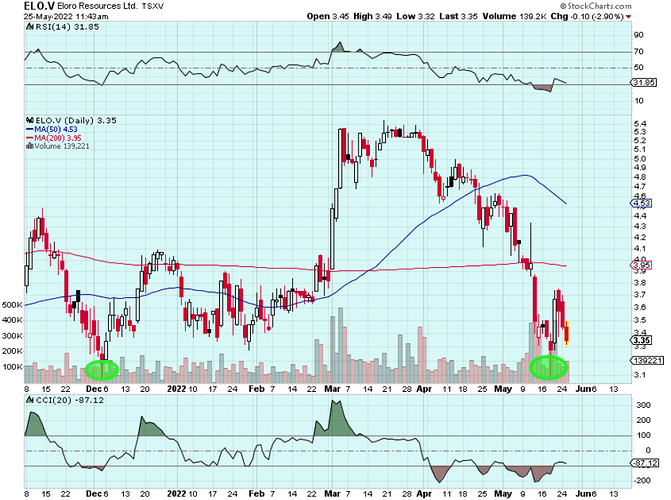Viewport: 671px width, 500px height.
Task: Click the 5.4 price axis label
Action: tap(641, 124)
